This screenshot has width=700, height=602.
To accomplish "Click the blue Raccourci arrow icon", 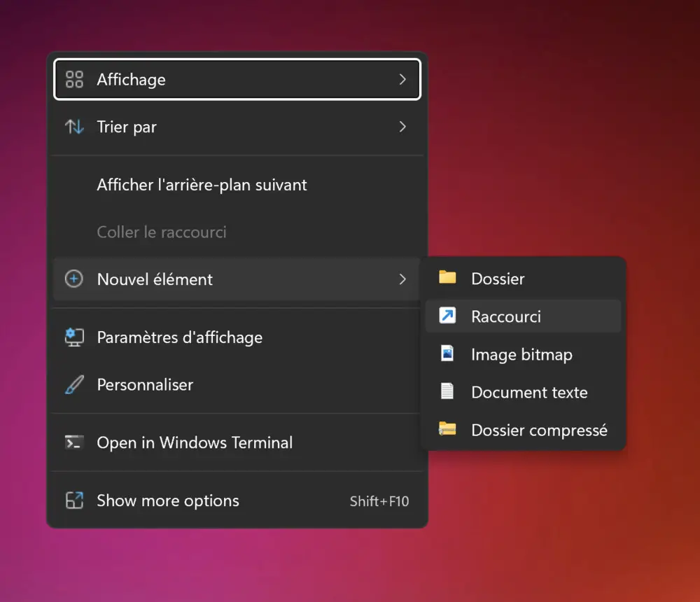I will [x=447, y=316].
